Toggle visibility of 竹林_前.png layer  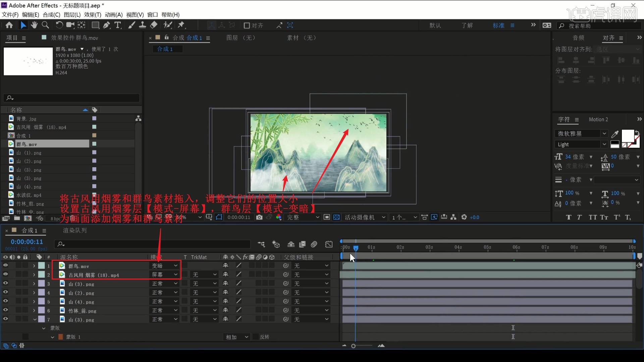pos(5,310)
